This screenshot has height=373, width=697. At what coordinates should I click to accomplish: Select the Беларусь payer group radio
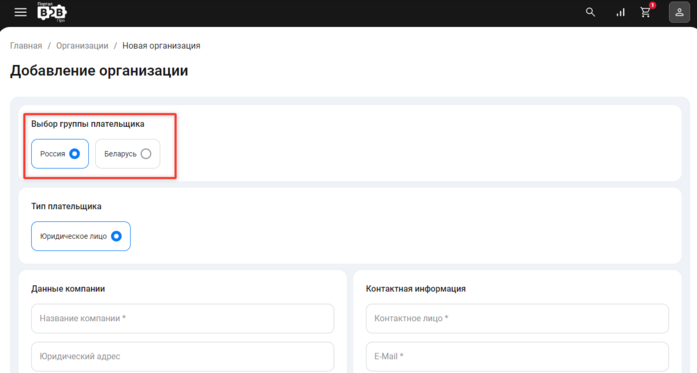[128, 154]
